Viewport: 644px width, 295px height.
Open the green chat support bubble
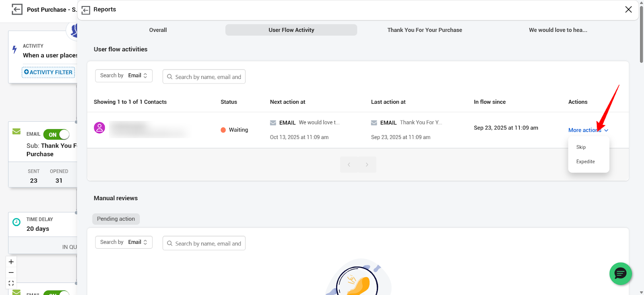click(x=620, y=274)
